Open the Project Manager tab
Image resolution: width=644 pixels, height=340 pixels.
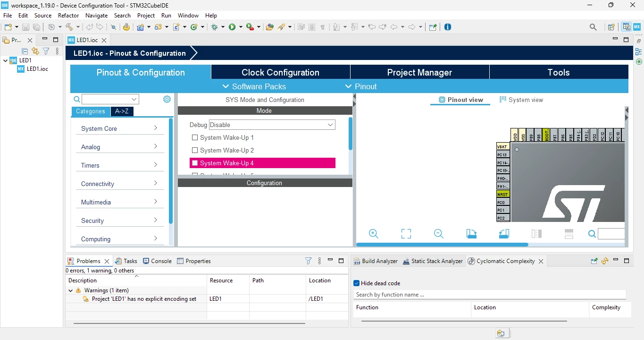click(x=419, y=72)
